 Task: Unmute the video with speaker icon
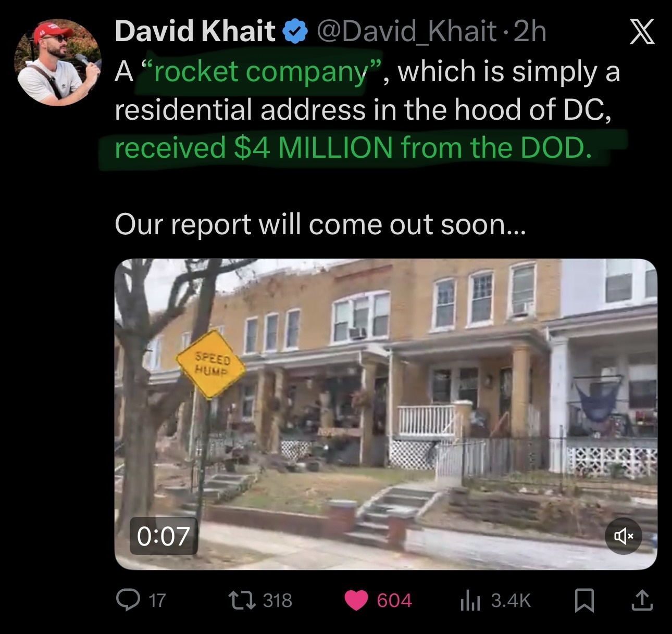624,536
